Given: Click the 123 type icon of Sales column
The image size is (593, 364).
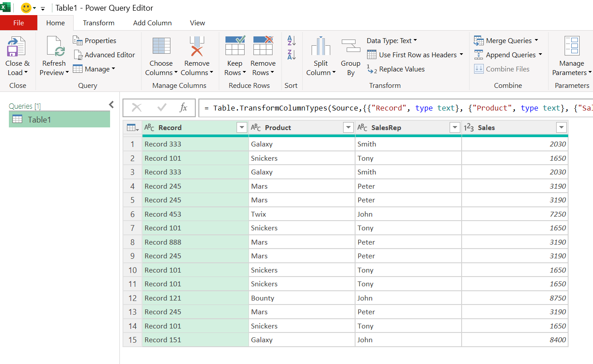Looking at the screenshot, I should [x=469, y=128].
